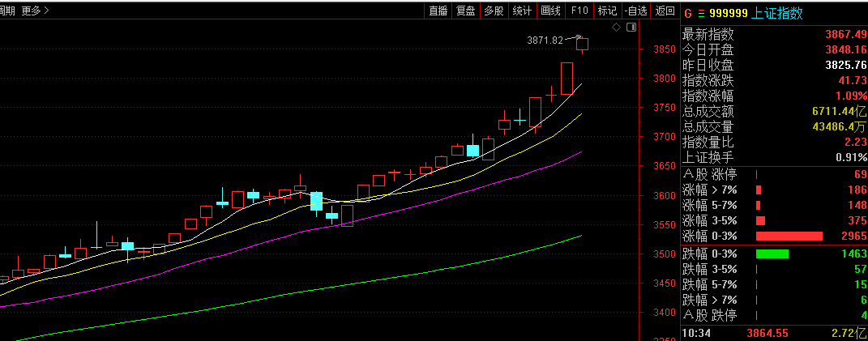Click the latest candlestick near 3871.82
The height and width of the screenshot is (341, 868).
click(583, 45)
